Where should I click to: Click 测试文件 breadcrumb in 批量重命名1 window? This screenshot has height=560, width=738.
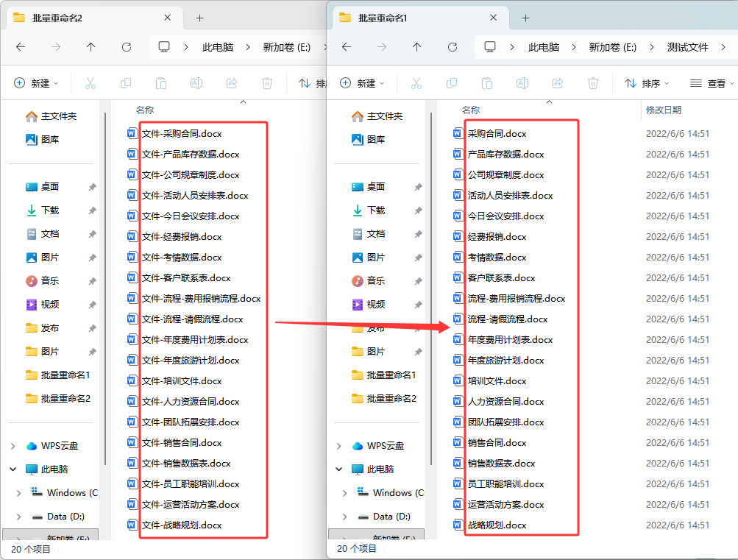click(x=687, y=47)
